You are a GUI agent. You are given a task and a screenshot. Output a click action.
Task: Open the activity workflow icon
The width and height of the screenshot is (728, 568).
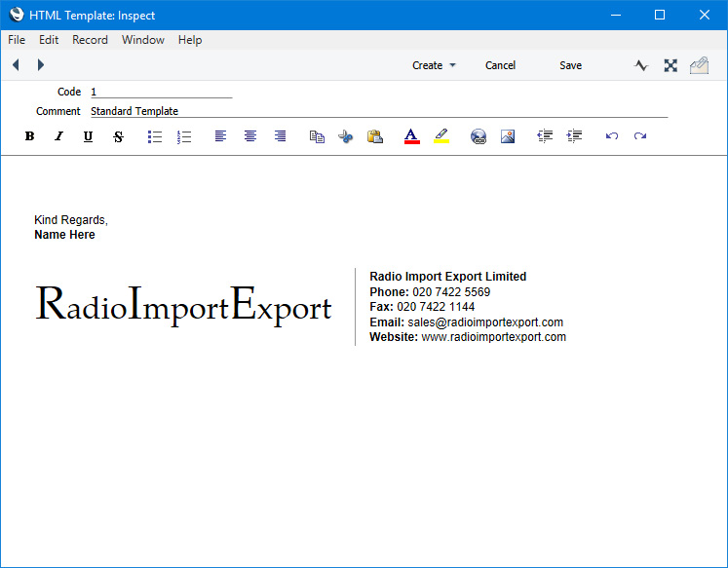click(x=641, y=65)
